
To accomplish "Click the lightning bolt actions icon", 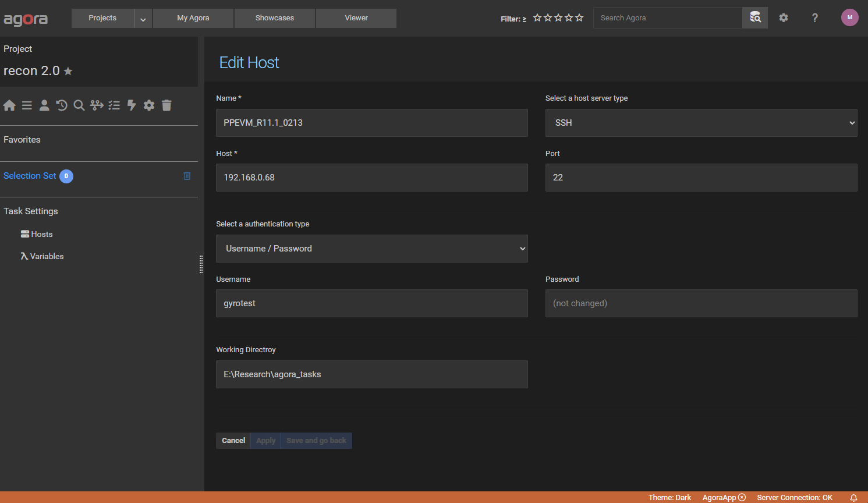I will coord(132,105).
